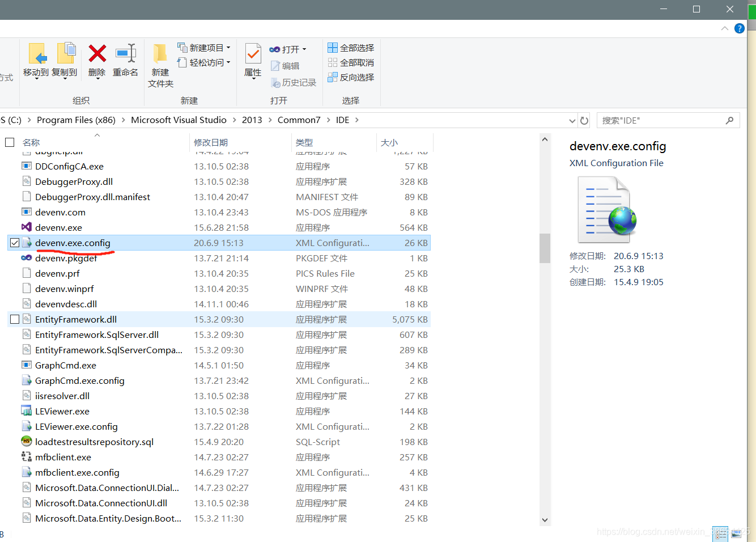Image resolution: width=756 pixels, height=542 pixels.
Task: Click the vertical scrollbar thumb
Action: click(545, 248)
